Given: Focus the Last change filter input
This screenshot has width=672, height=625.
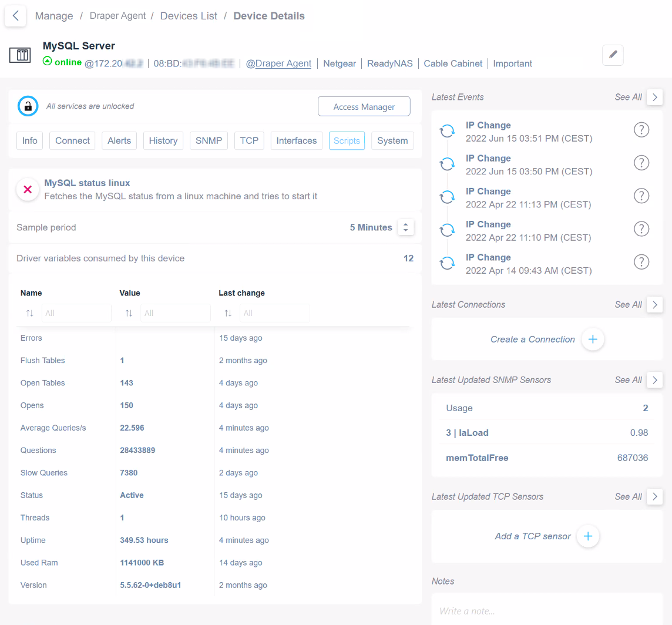Looking at the screenshot, I should [275, 313].
